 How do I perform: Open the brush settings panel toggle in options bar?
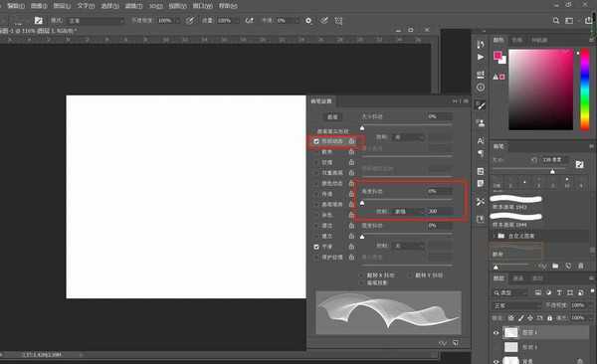click(39, 21)
